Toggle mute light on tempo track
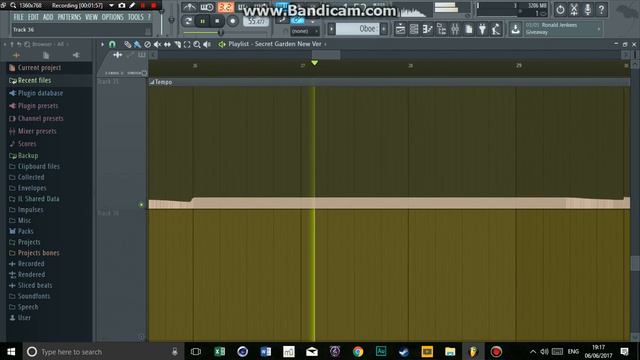 tap(141, 204)
